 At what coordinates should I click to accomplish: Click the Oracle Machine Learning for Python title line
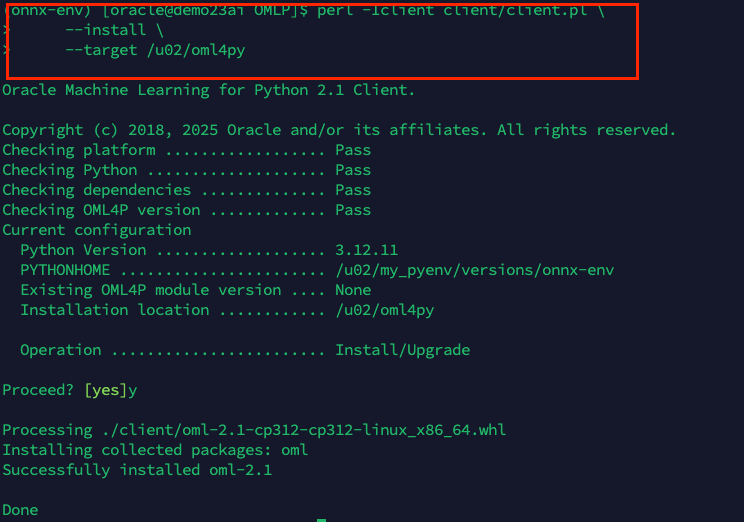pos(208,90)
